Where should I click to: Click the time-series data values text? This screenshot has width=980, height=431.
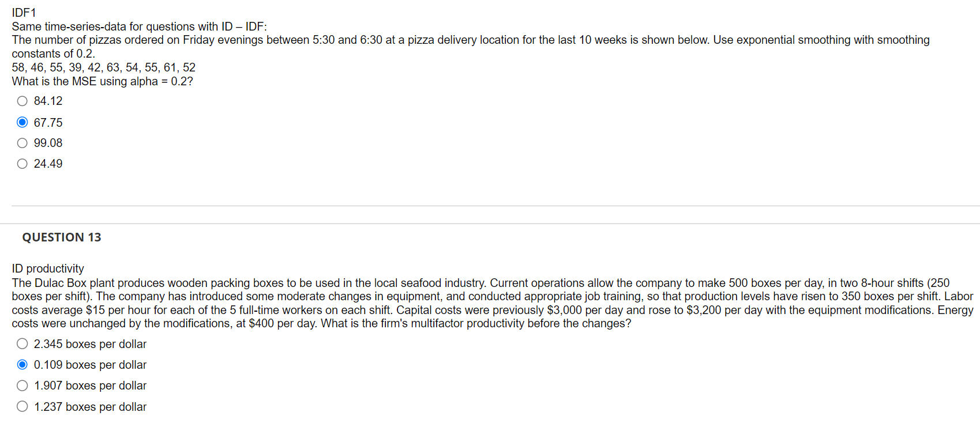(103, 67)
